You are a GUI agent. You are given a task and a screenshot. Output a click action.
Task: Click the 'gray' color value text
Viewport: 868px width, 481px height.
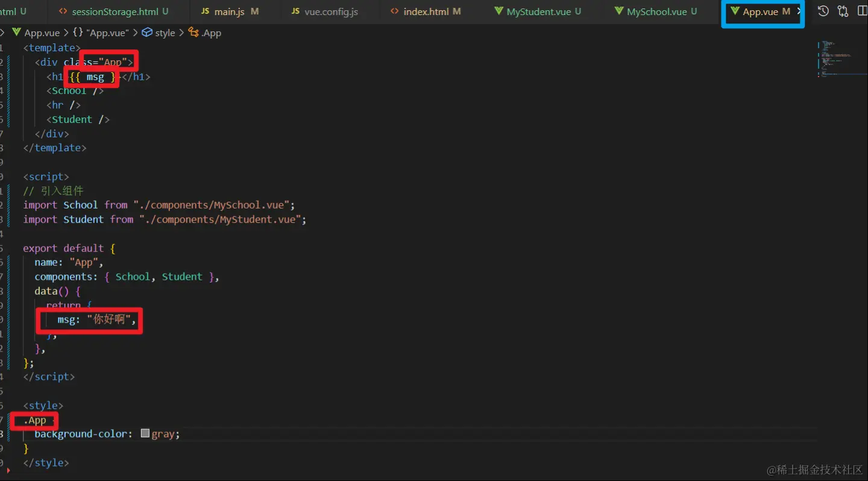tap(164, 434)
